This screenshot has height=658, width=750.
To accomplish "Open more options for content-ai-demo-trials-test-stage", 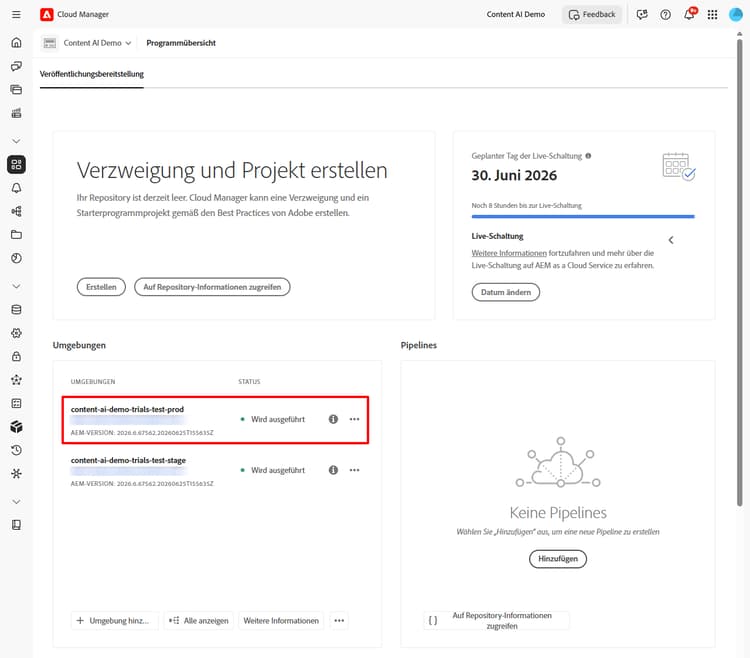I will (x=354, y=470).
